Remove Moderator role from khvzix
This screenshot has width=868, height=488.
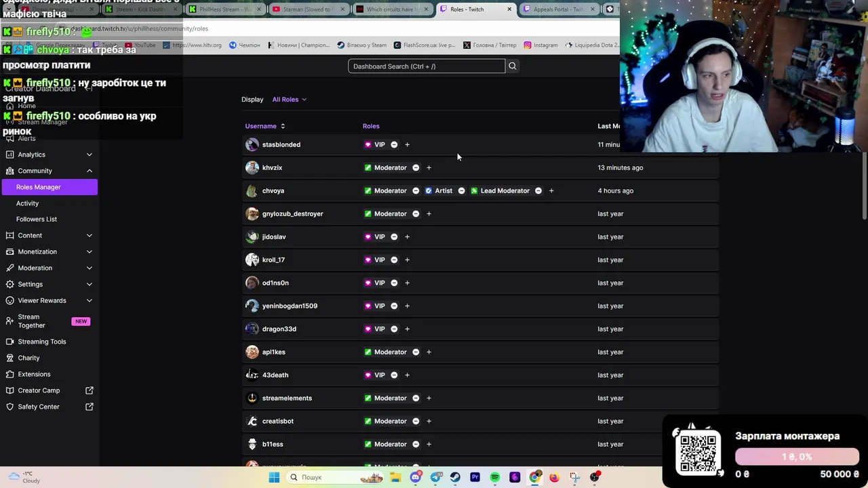(416, 167)
